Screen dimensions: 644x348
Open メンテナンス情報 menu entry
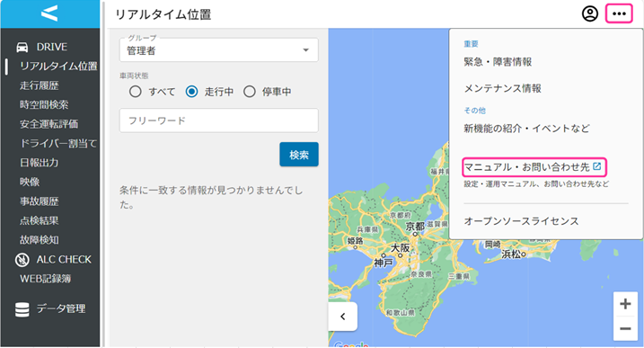(502, 88)
